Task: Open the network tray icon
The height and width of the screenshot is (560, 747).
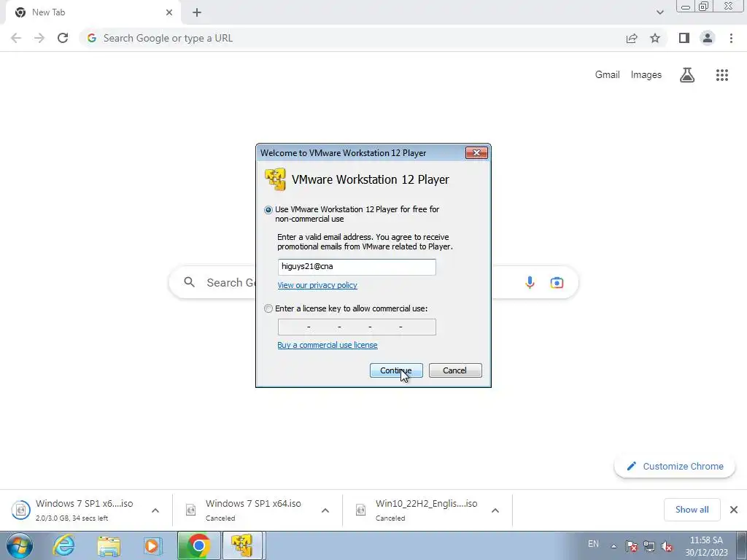Action: pyautogui.click(x=649, y=546)
